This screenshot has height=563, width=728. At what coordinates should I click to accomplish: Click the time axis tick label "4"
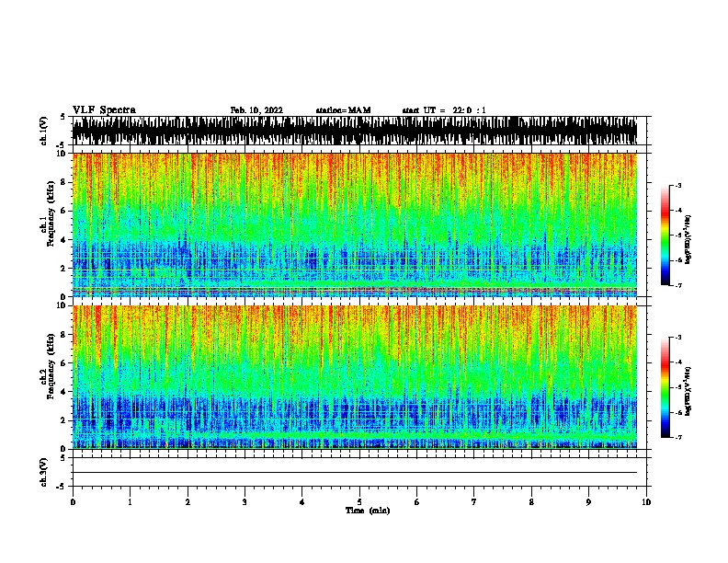pos(302,502)
